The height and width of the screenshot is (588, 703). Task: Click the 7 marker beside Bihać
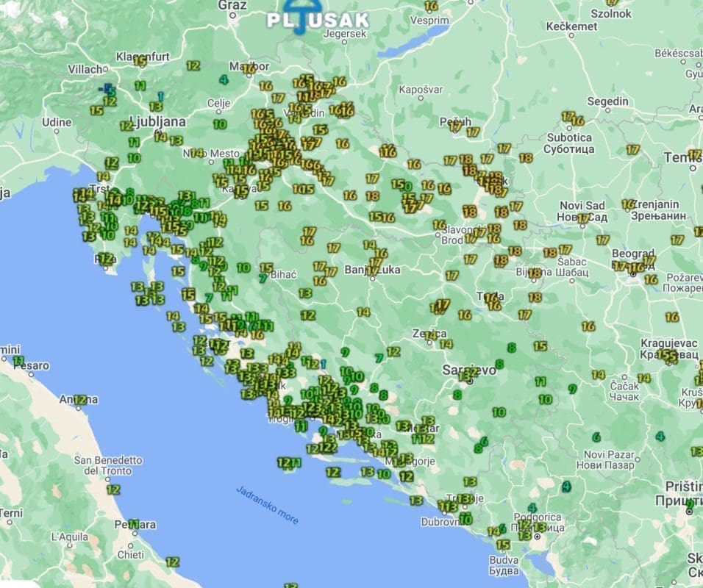pos(263,279)
